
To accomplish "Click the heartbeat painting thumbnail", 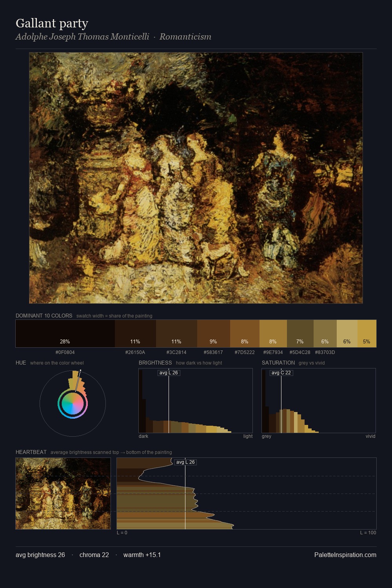I will pyautogui.click(x=63, y=494).
